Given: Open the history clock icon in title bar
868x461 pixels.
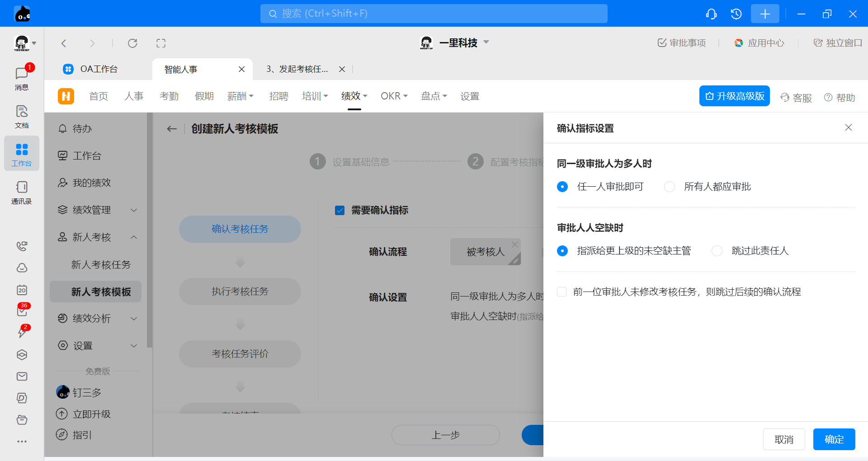Looking at the screenshot, I should click(736, 14).
